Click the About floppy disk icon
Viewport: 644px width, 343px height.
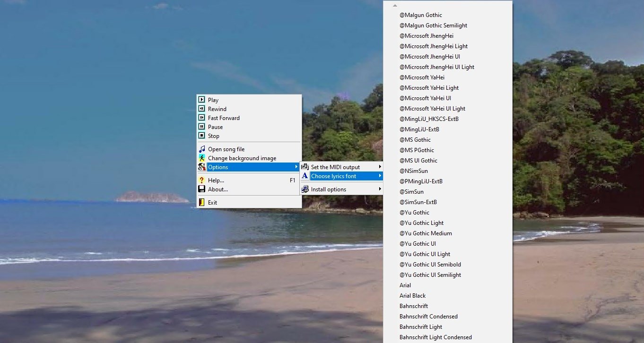tap(202, 189)
